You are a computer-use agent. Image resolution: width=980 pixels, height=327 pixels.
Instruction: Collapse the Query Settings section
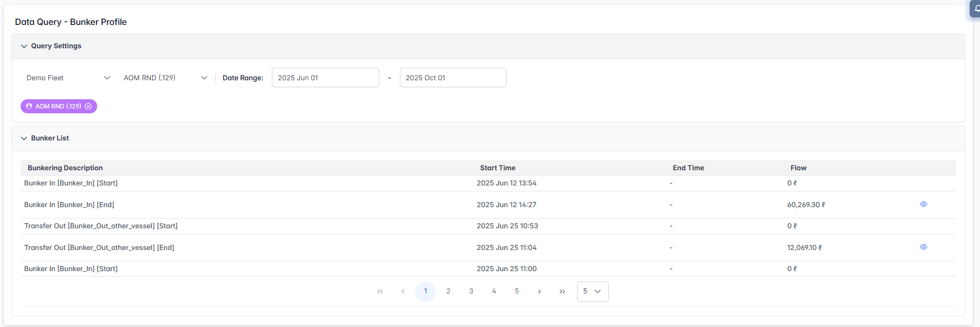pos(24,46)
